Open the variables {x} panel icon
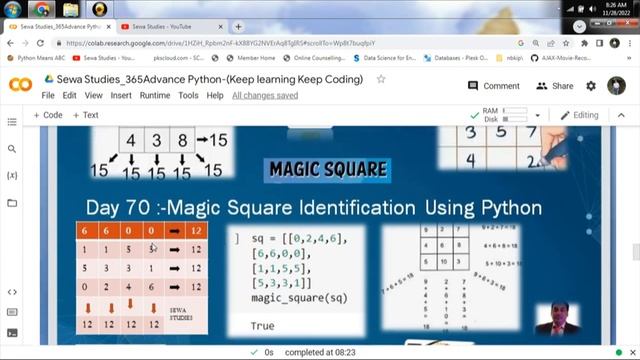 tap(12, 176)
